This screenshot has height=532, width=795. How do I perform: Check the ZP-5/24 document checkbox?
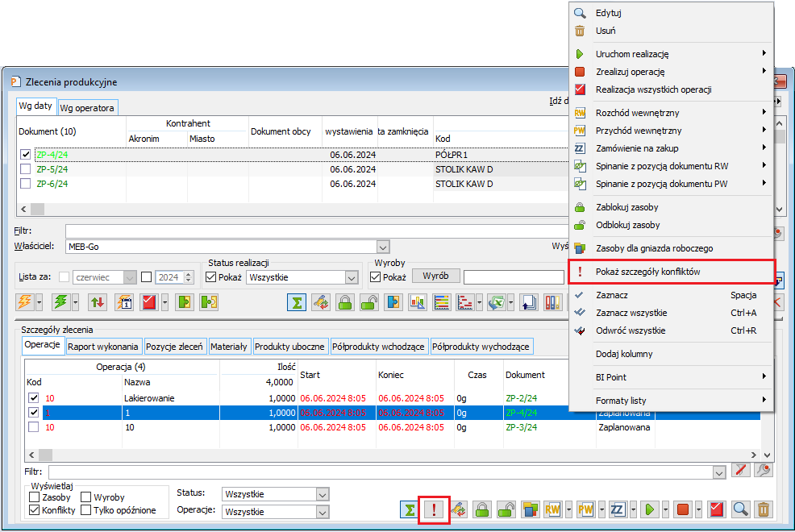click(x=25, y=169)
